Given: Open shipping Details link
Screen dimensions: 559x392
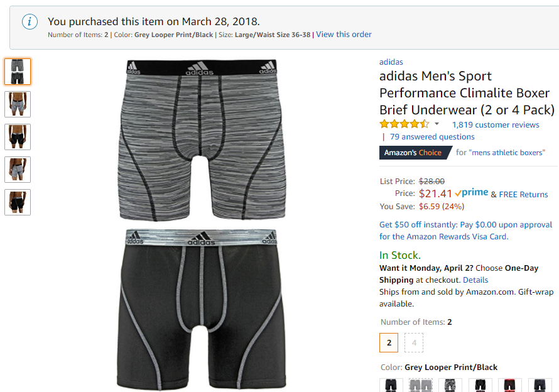Looking at the screenshot, I should pos(475,280).
